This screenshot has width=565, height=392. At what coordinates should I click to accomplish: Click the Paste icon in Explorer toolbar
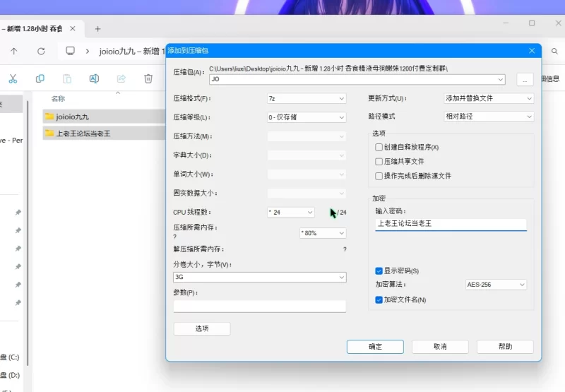coord(67,78)
